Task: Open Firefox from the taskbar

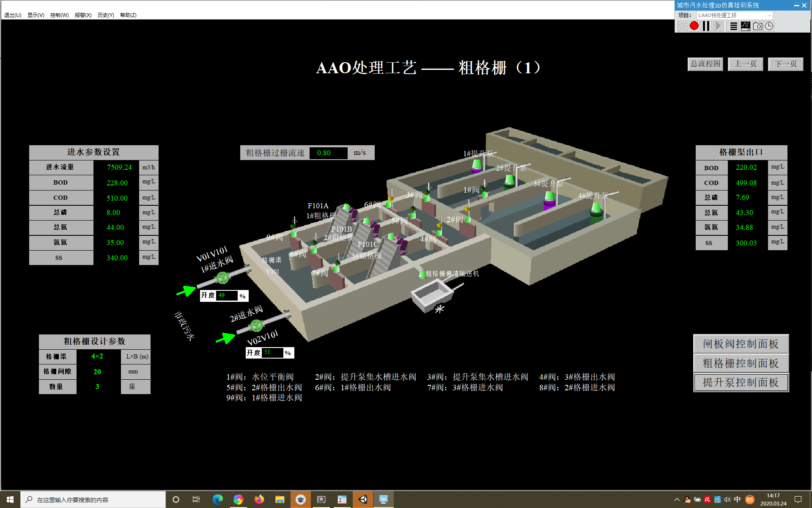Action: 259,500
